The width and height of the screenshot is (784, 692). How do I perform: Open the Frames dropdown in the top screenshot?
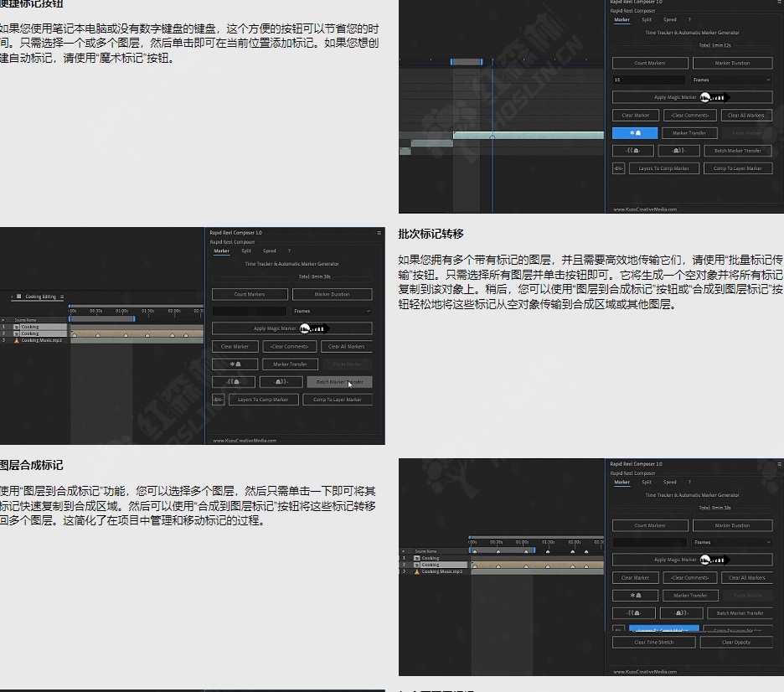point(731,80)
